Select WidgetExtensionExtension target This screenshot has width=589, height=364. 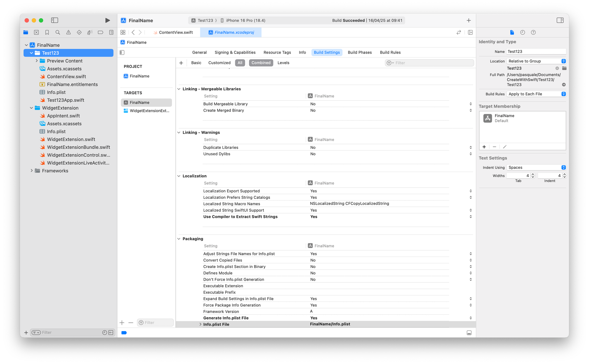(x=149, y=111)
